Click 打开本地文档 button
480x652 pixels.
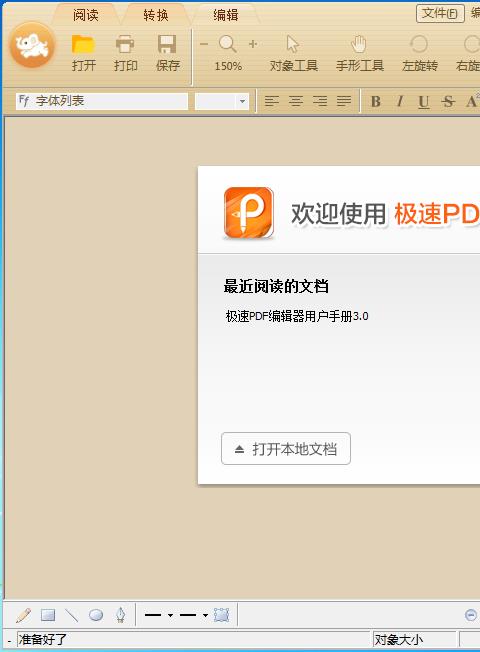point(286,449)
